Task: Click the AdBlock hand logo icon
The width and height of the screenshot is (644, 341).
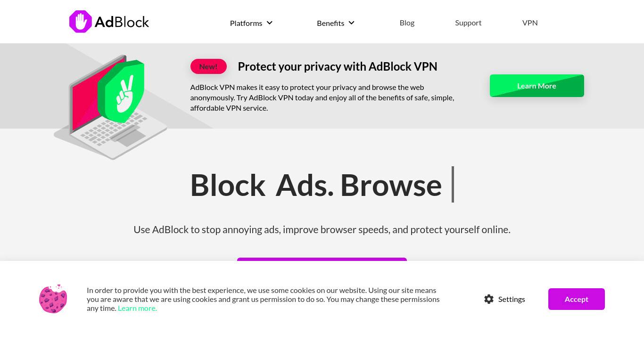Action: (81, 22)
